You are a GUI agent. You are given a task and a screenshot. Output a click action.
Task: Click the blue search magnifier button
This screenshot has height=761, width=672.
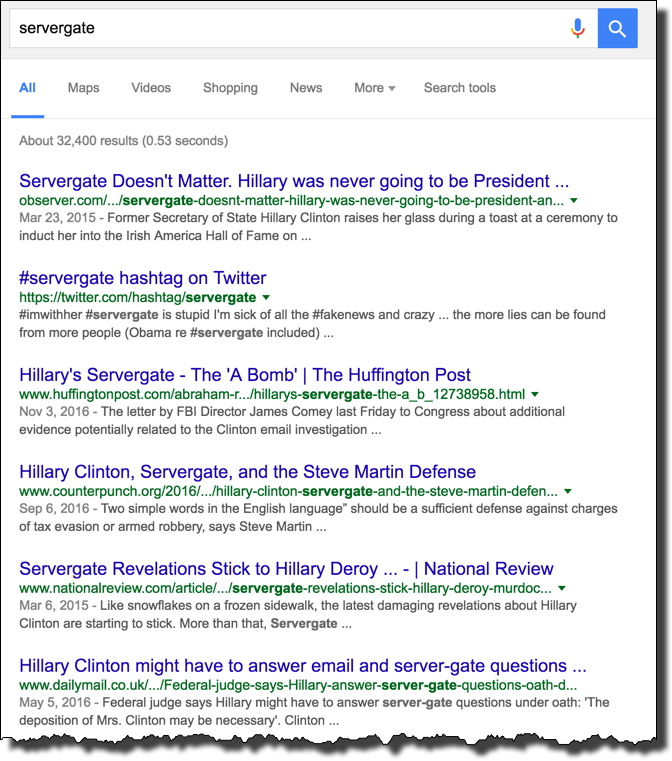pyautogui.click(x=617, y=28)
